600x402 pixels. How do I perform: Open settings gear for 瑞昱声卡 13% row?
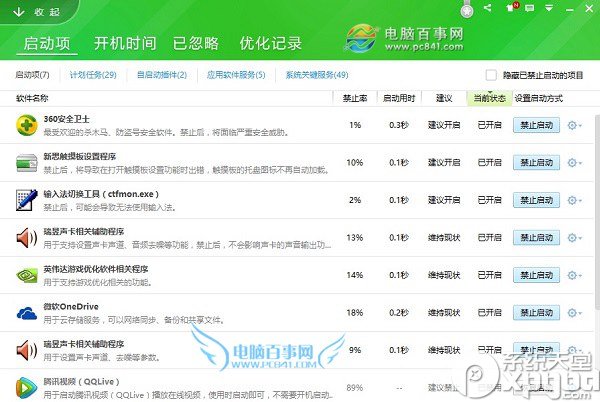point(574,238)
